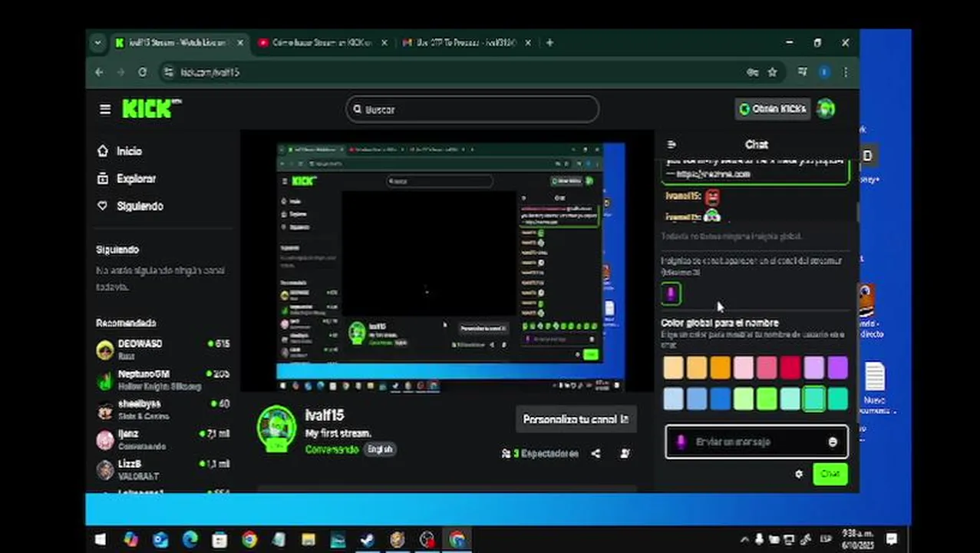Open the user avatar menu top right
This screenshot has width=980, height=553.
coord(826,109)
